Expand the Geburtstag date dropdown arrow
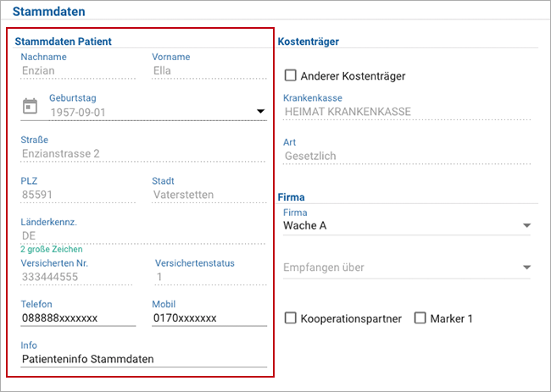Image resolution: width=551 pixels, height=392 pixels. click(x=260, y=111)
